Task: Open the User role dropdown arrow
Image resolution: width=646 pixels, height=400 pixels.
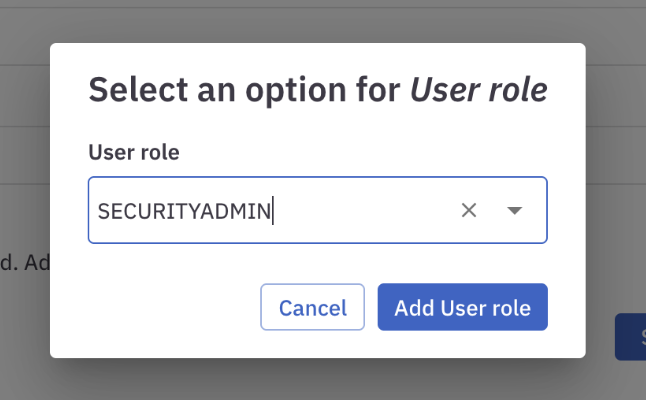Action: (515, 210)
